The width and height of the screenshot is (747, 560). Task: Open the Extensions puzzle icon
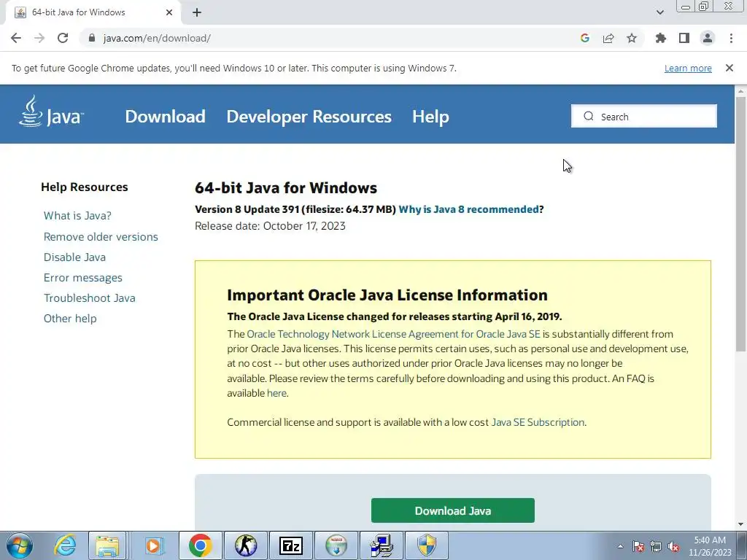click(x=661, y=38)
